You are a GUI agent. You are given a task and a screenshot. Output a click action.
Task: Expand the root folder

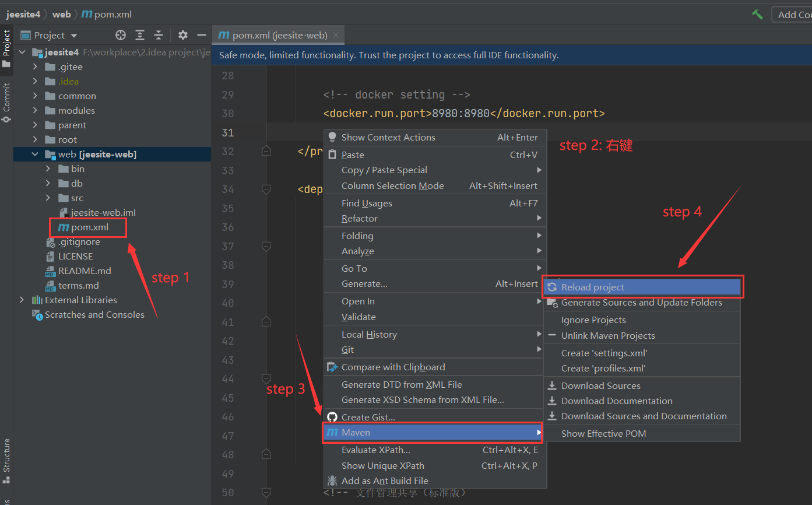pos(35,139)
